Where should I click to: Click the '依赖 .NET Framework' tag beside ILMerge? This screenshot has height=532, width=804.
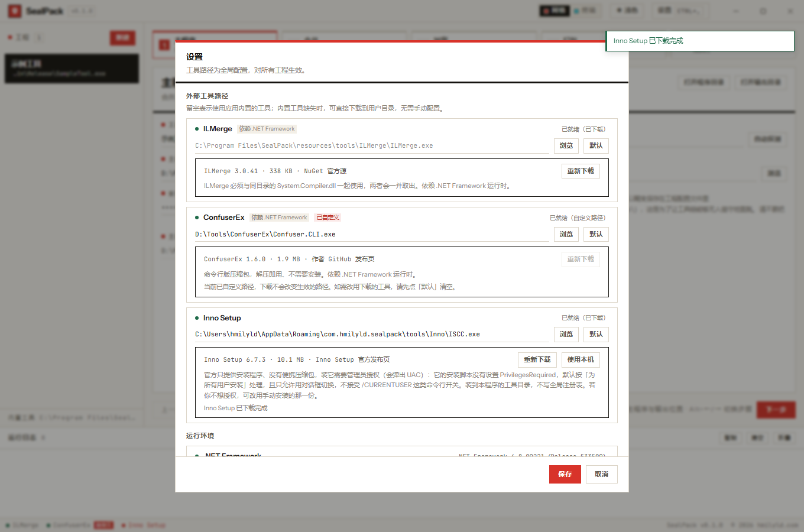[267, 129]
